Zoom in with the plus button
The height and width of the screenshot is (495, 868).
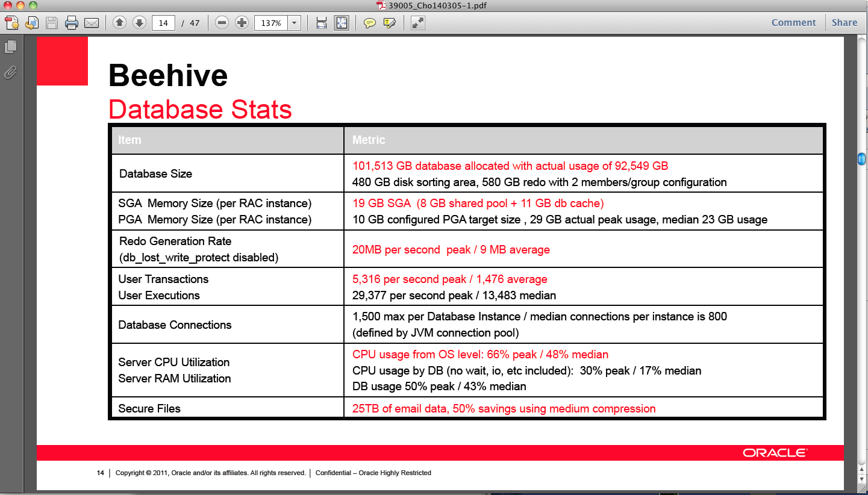[242, 23]
